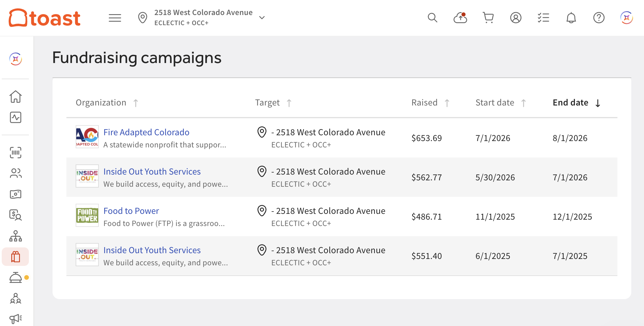
Task: Sort table by Start date column
Action: (501, 103)
